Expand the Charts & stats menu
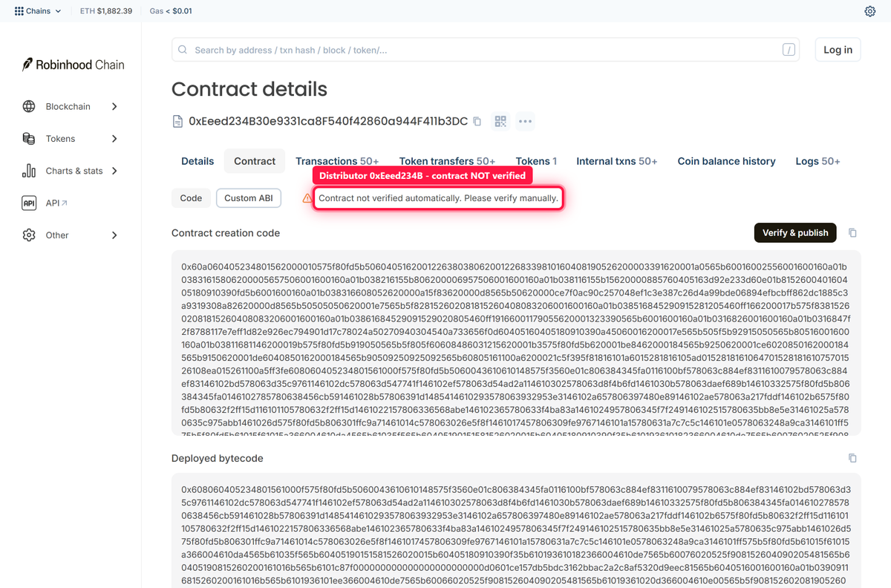This screenshot has height=588, width=891. (x=114, y=171)
